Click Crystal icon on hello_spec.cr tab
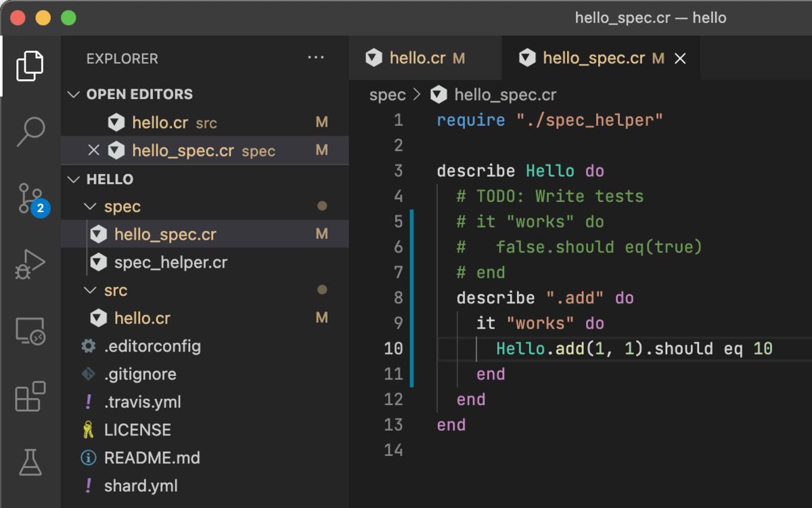 click(x=527, y=58)
